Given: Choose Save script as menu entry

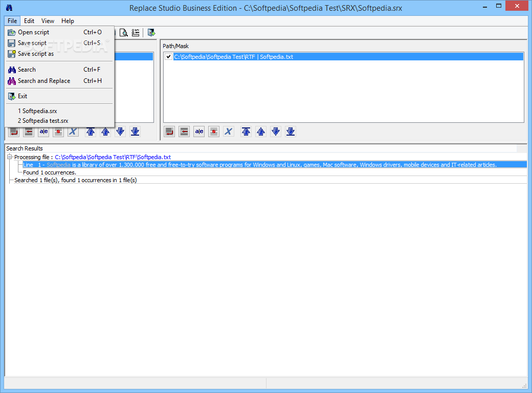Looking at the screenshot, I should pyautogui.click(x=60, y=54).
